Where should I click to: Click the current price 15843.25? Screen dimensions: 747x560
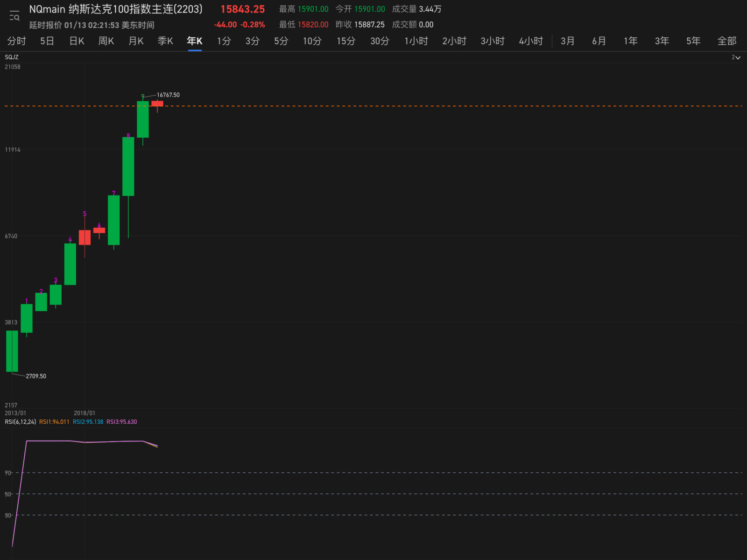coord(243,9)
